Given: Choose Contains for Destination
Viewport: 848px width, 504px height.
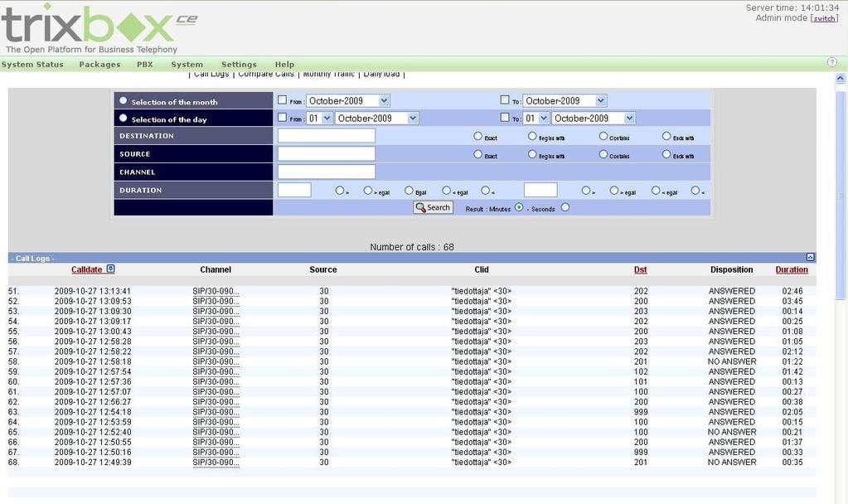Looking at the screenshot, I should coord(603,136).
